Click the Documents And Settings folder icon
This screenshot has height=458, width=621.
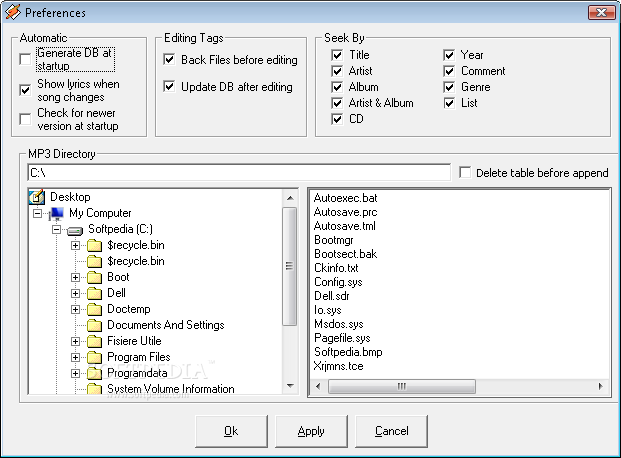coord(94,325)
